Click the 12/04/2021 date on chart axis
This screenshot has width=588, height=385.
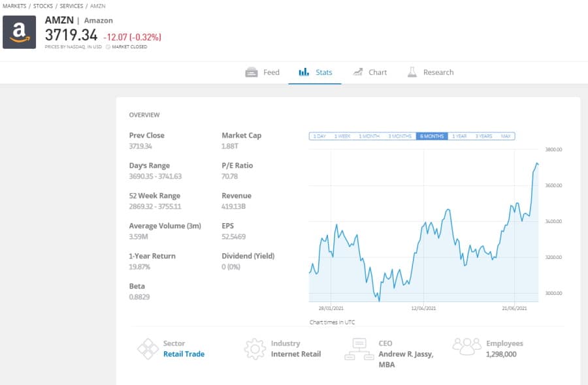[x=423, y=308]
